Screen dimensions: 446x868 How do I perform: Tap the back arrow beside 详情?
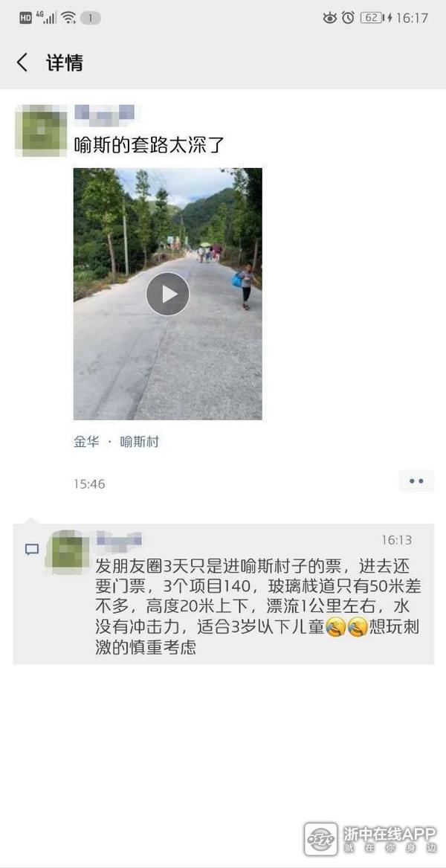coord(22,62)
